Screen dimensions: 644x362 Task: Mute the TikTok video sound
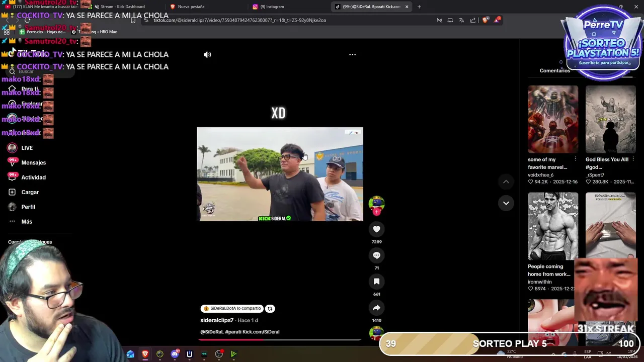point(207,54)
